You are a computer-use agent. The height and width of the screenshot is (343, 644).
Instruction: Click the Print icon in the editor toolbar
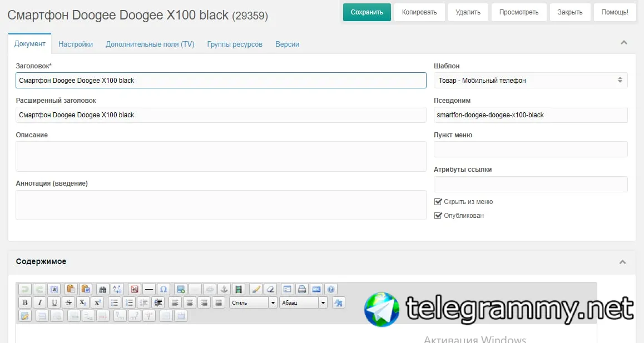click(302, 290)
